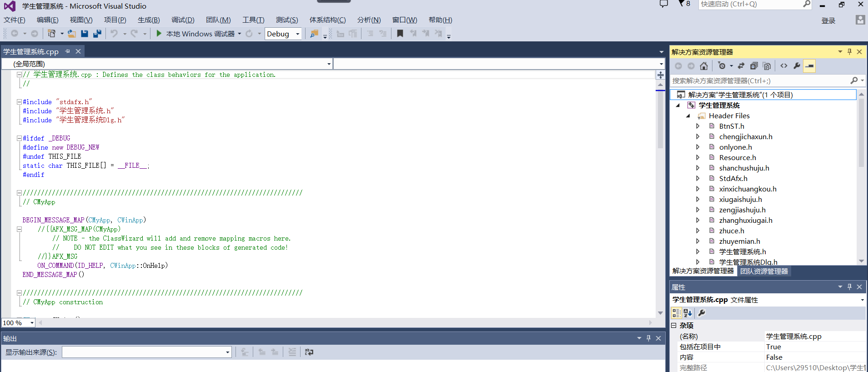The image size is (868, 372).
Task: Click the Redo arrow icon
Action: (134, 34)
